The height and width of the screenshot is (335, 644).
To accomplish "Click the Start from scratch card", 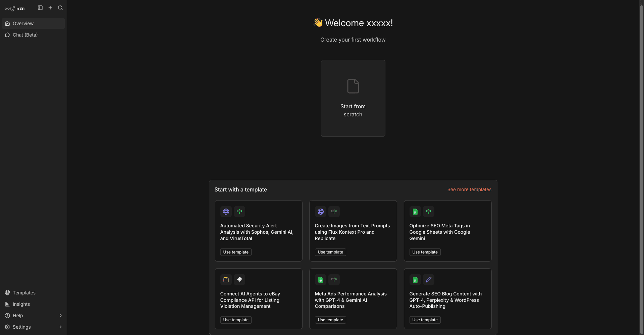I will pos(353,98).
